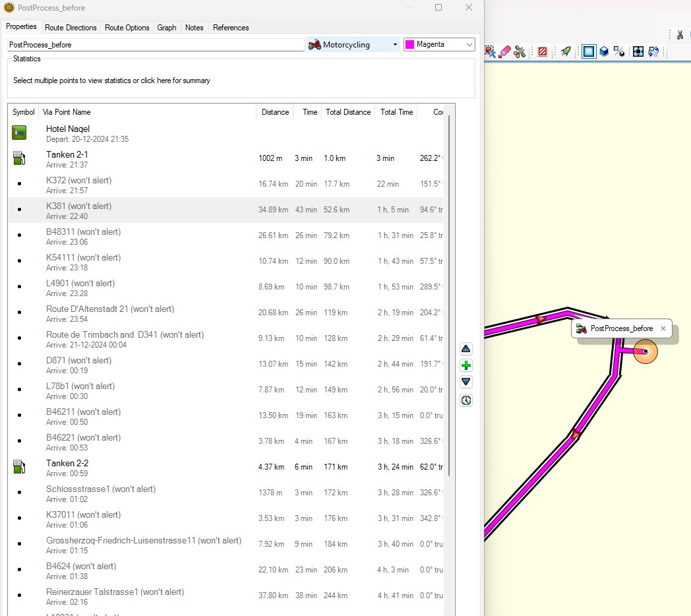Open the Route Options tab
This screenshot has width=691, height=616.
127,28
